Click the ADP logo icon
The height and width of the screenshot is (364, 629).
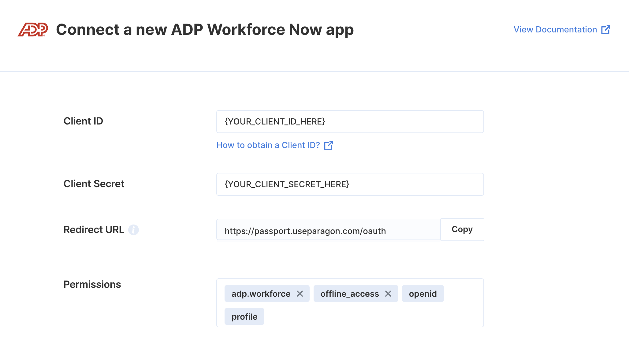pos(33,30)
